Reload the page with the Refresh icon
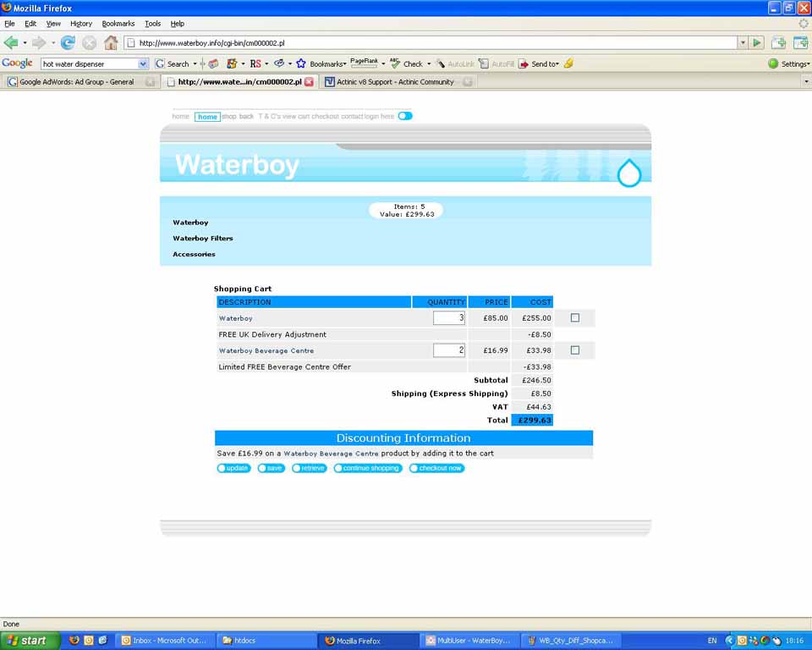Screen dimensions: 812x650 tap(68, 42)
